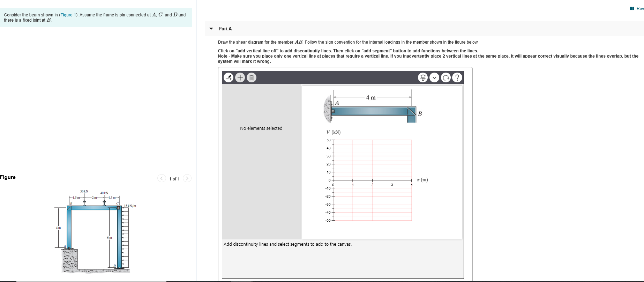The height and width of the screenshot is (282, 644).
Task: Click the 50 kN load label
Action: pyautogui.click(x=84, y=191)
